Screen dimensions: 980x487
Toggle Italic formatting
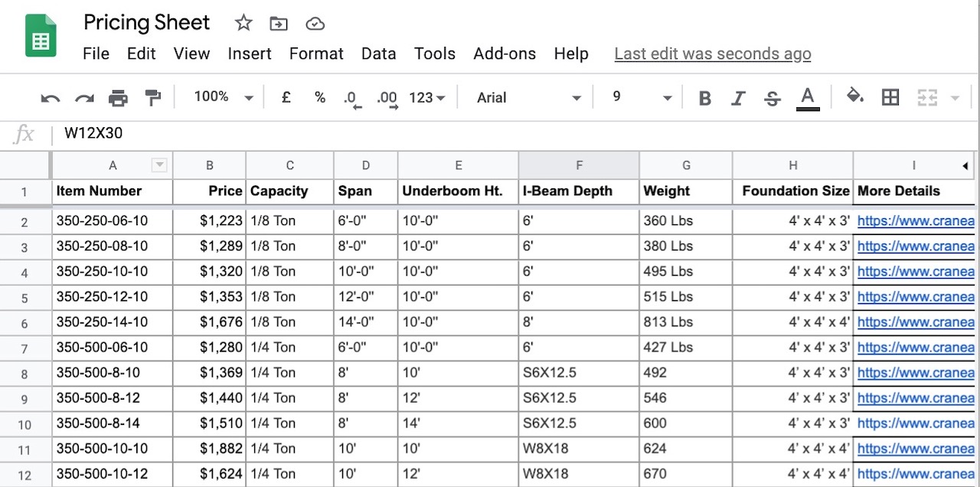(x=738, y=98)
